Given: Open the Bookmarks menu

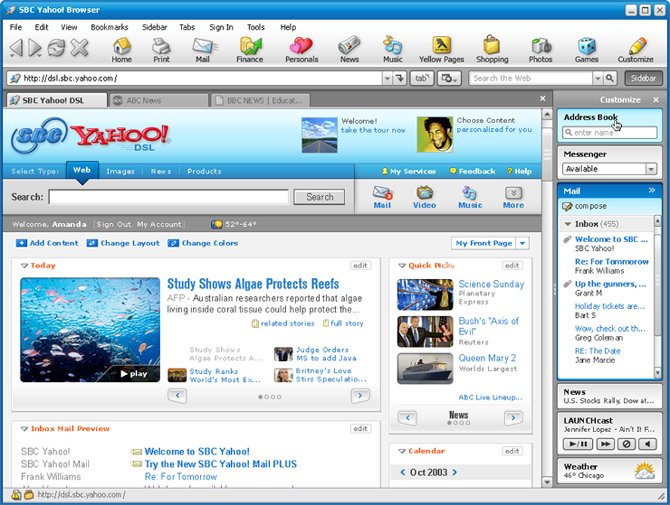Looking at the screenshot, I should click(x=109, y=27).
